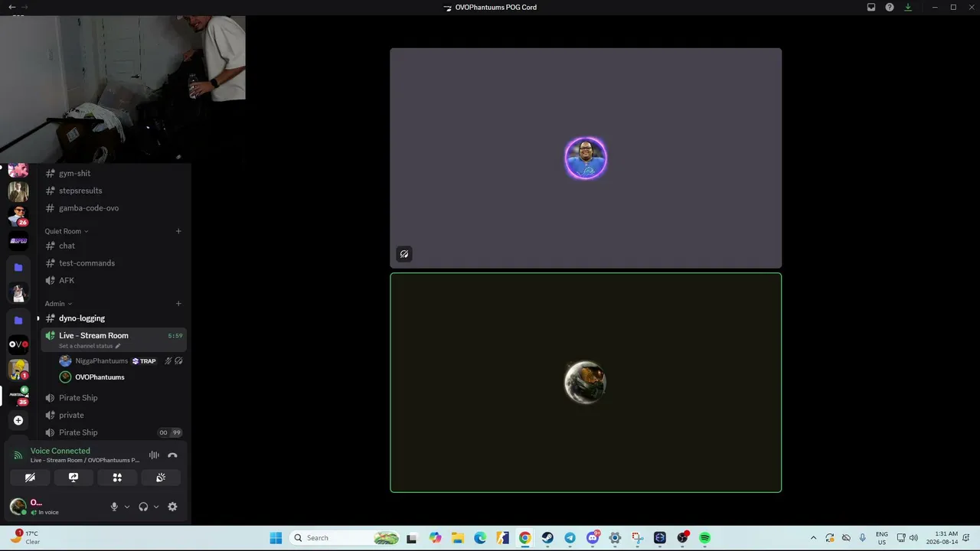This screenshot has height=551, width=980.
Task: Select the bottom green-outlined video tile
Action: 586,383
